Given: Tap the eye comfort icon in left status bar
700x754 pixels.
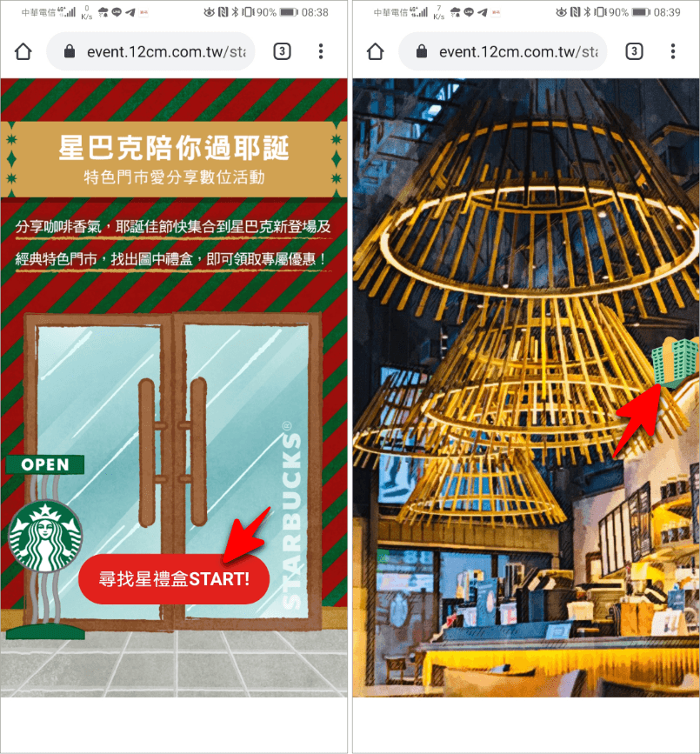Looking at the screenshot, I should 210,12.
